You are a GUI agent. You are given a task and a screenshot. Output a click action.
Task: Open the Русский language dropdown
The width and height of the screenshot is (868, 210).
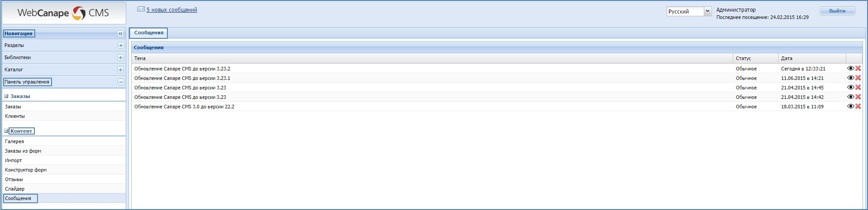click(x=708, y=11)
